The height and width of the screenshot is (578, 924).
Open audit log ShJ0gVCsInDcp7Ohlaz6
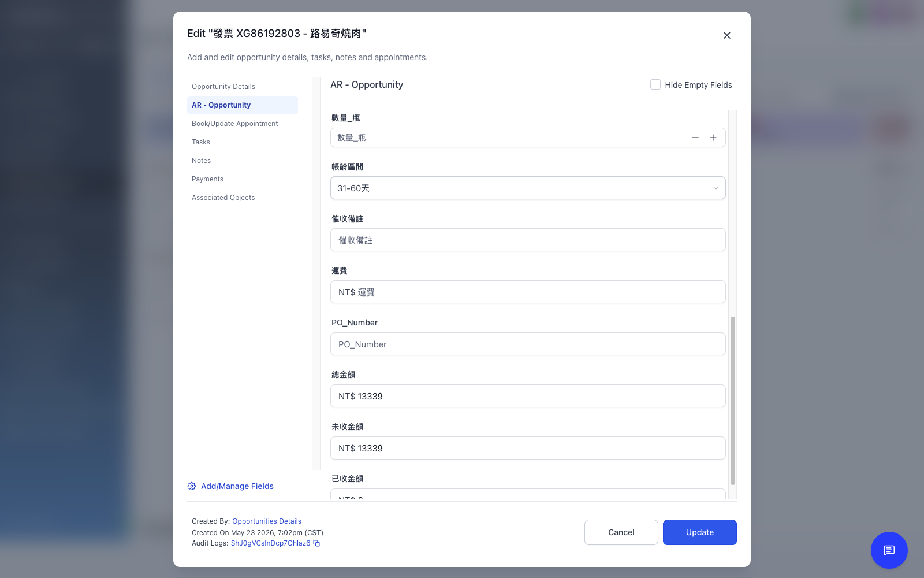(270, 543)
